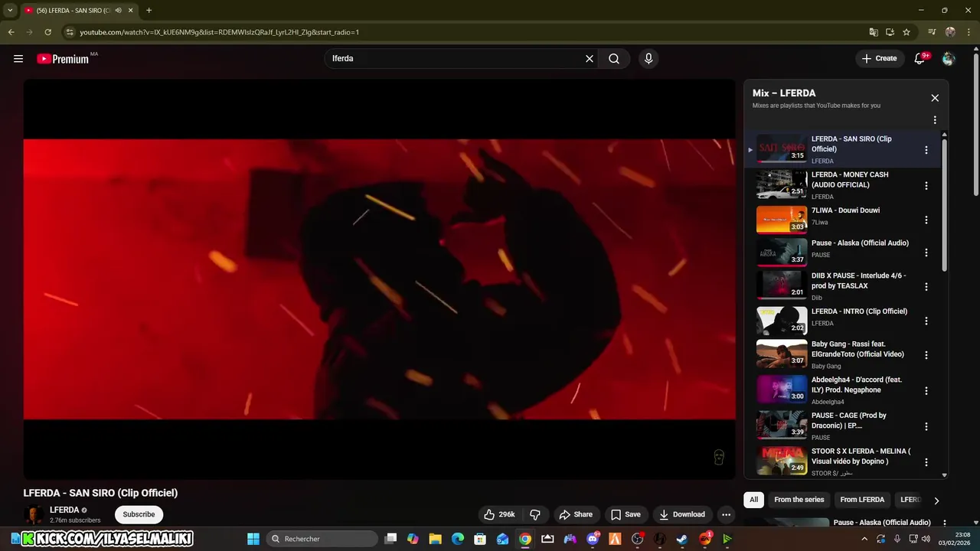Select the All filter chip
Screen dimensions: 980x551
[x=753, y=500]
